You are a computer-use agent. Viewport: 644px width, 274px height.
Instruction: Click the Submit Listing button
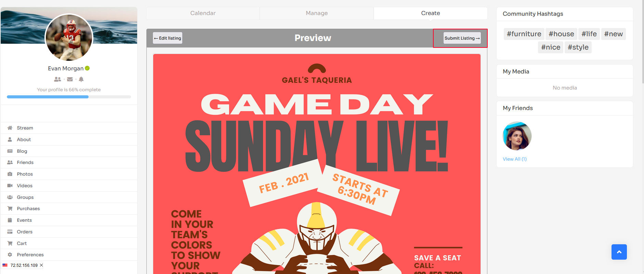pyautogui.click(x=462, y=38)
